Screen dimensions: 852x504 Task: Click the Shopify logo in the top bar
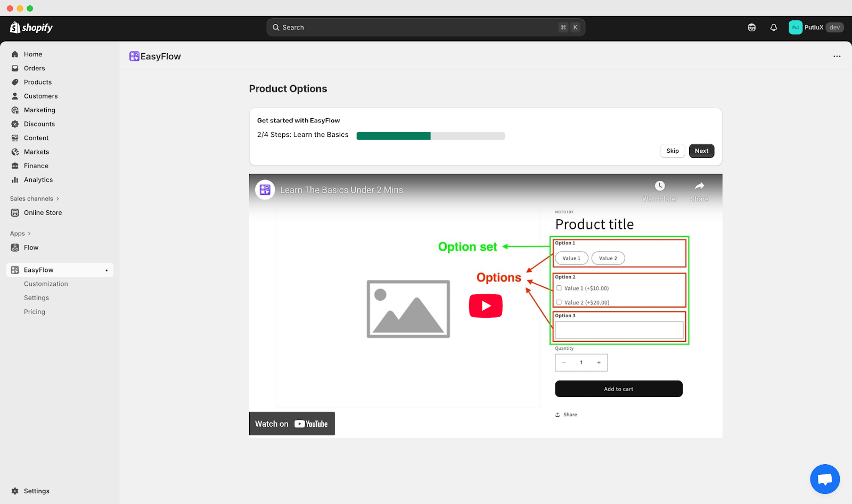coord(30,27)
